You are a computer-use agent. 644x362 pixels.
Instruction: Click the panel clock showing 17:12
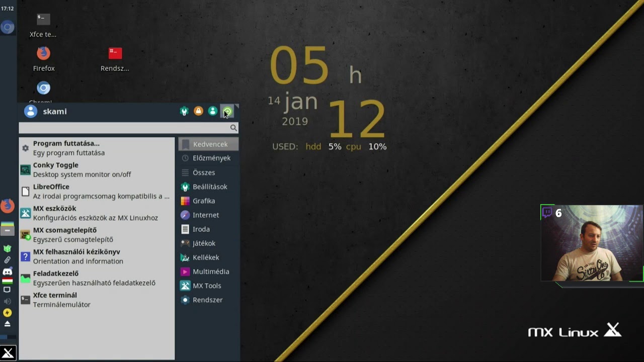click(x=7, y=9)
